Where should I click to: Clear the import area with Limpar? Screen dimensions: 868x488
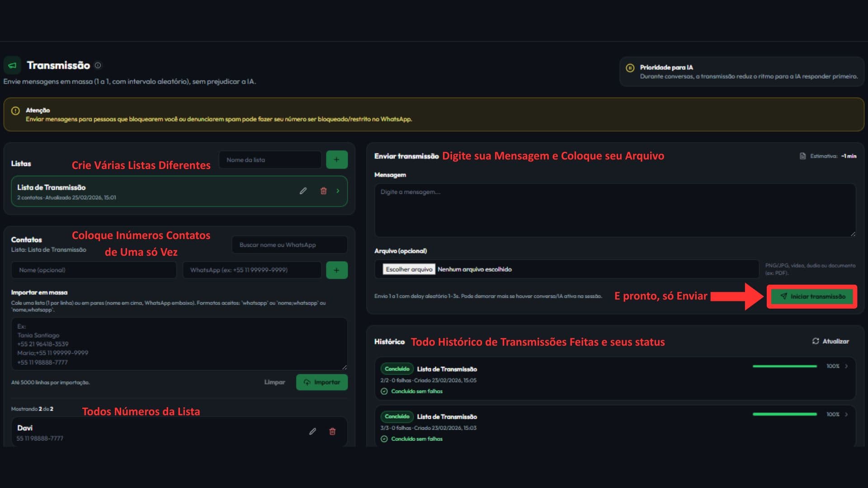(275, 382)
